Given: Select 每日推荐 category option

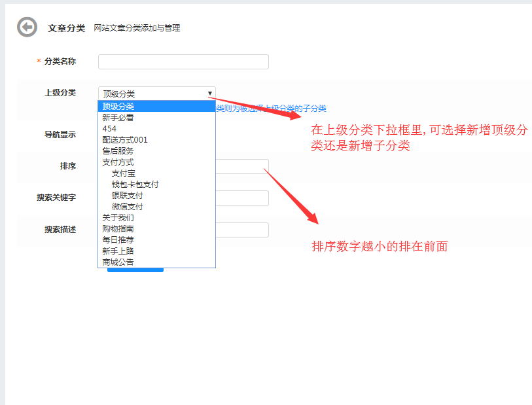Looking at the screenshot, I should [118, 239].
